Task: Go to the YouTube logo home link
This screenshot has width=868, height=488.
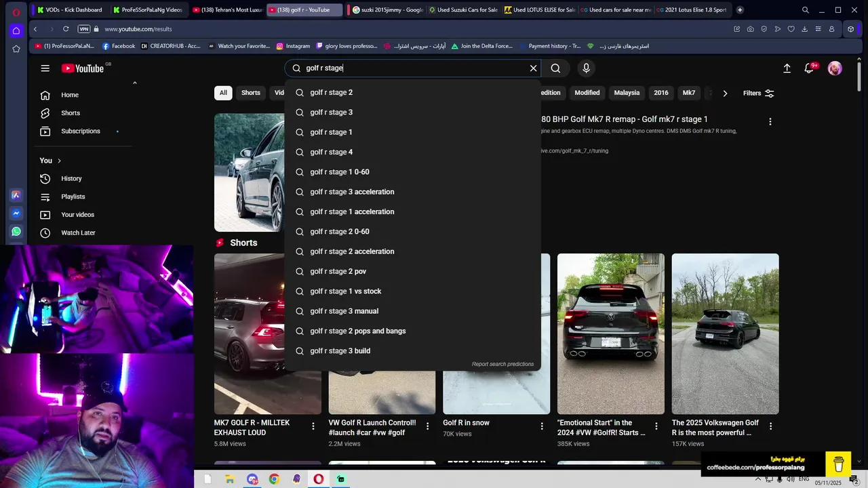Action: [83, 68]
